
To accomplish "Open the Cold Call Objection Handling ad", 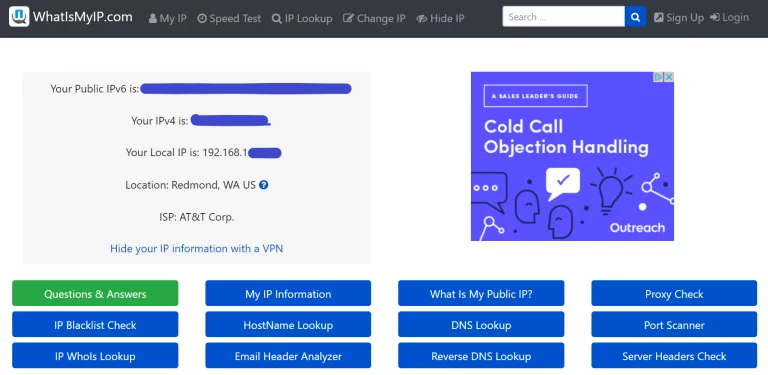I will point(572,157).
